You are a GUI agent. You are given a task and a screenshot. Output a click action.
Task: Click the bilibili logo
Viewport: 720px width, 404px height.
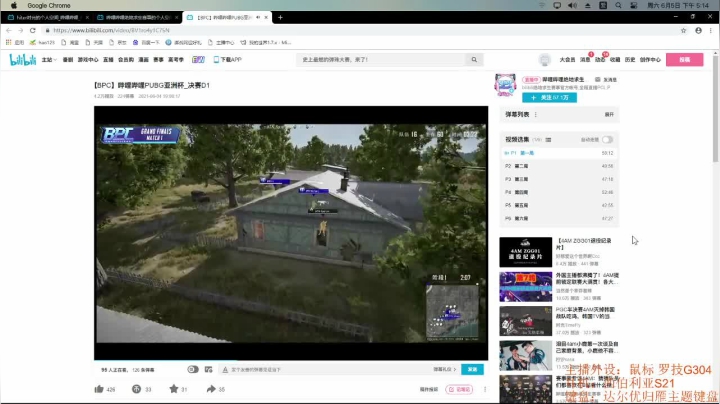point(22,60)
